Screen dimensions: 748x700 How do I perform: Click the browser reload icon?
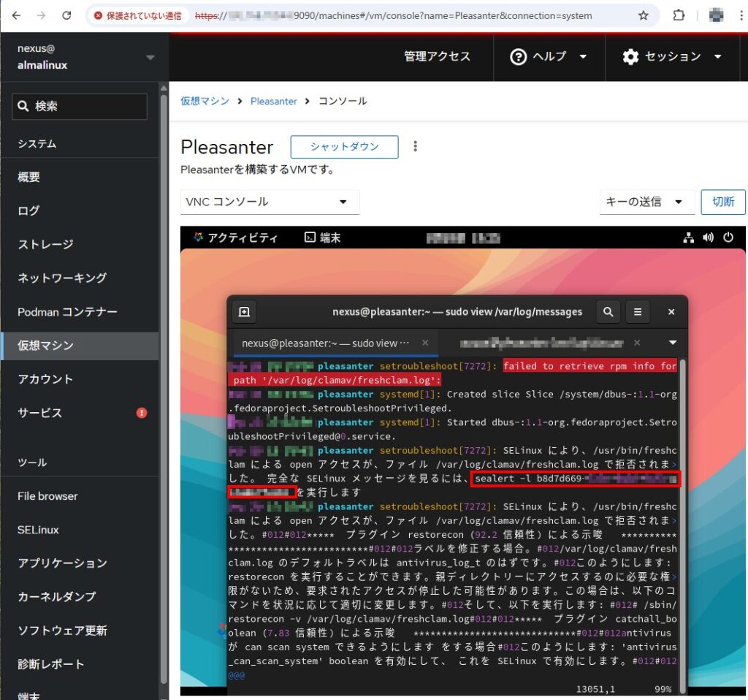click(66, 15)
